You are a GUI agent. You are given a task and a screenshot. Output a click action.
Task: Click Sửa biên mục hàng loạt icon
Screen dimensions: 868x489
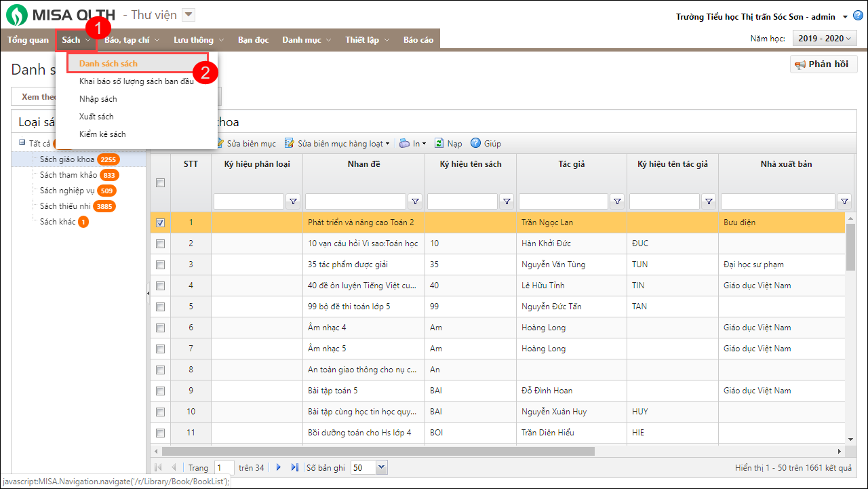tap(290, 143)
